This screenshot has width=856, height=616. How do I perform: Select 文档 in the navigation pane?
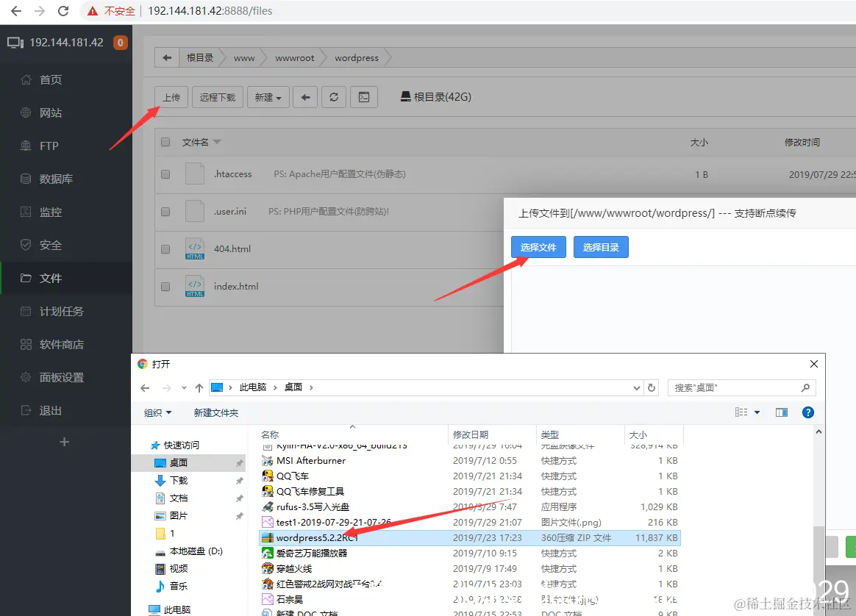pyautogui.click(x=172, y=498)
